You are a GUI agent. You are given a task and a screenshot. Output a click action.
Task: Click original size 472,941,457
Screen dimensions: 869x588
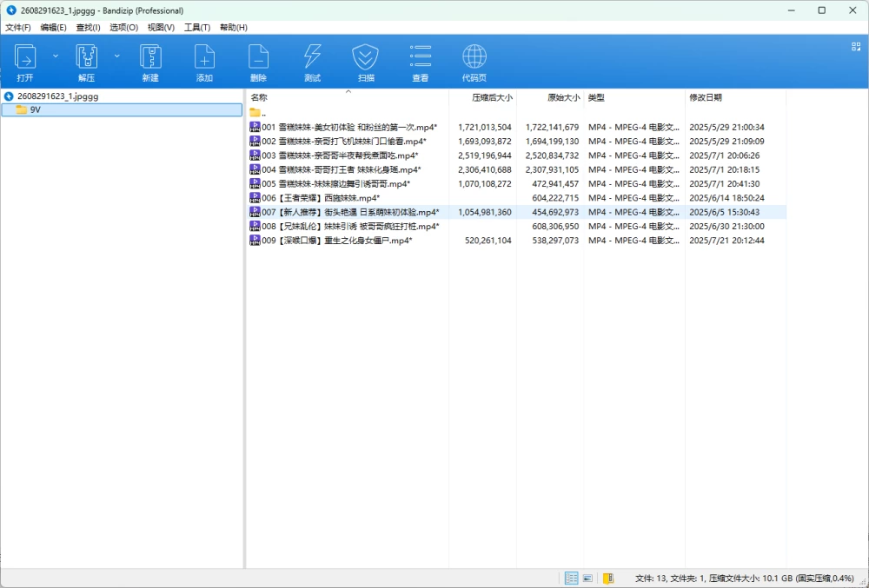click(x=555, y=184)
